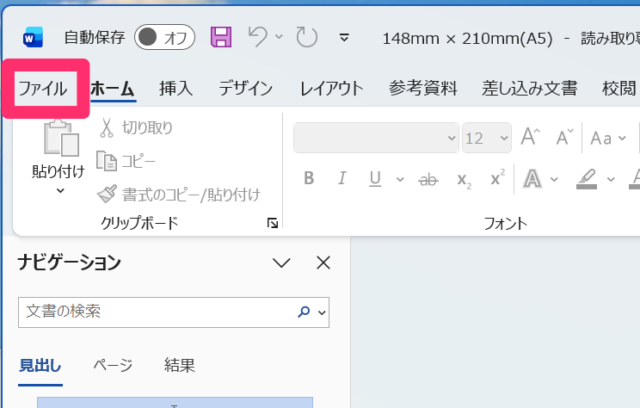The width and height of the screenshot is (640, 408).
Task: Click the Save floppy disk icon
Action: [221, 37]
